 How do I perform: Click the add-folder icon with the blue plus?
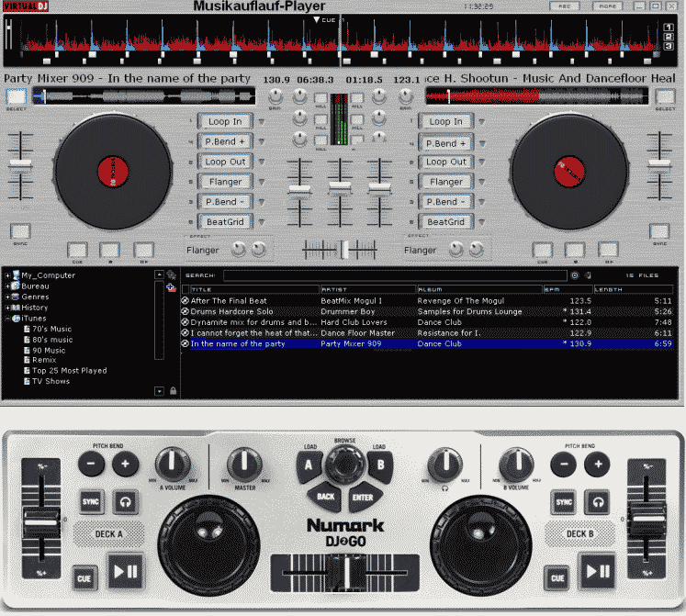171,288
